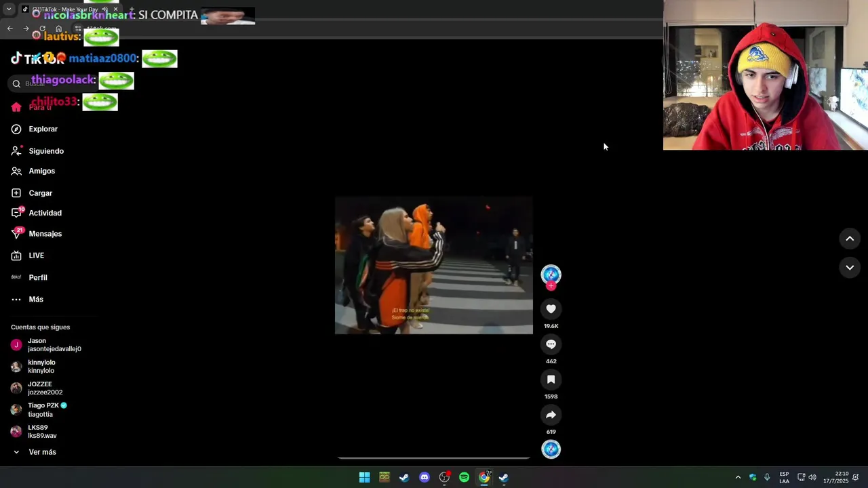The width and height of the screenshot is (868, 488).
Task: Expand Ver más followed accounts
Action: (x=34, y=452)
